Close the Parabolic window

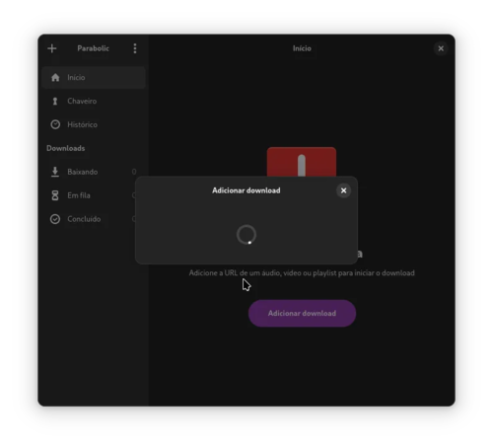click(x=441, y=48)
